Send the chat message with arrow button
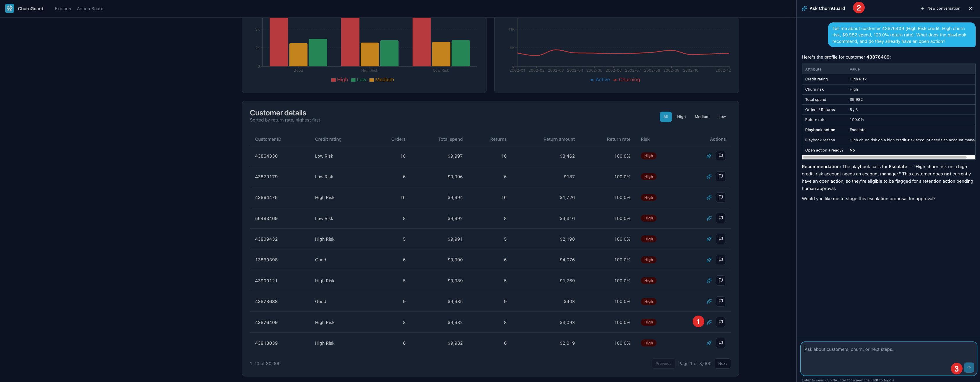 (969, 367)
